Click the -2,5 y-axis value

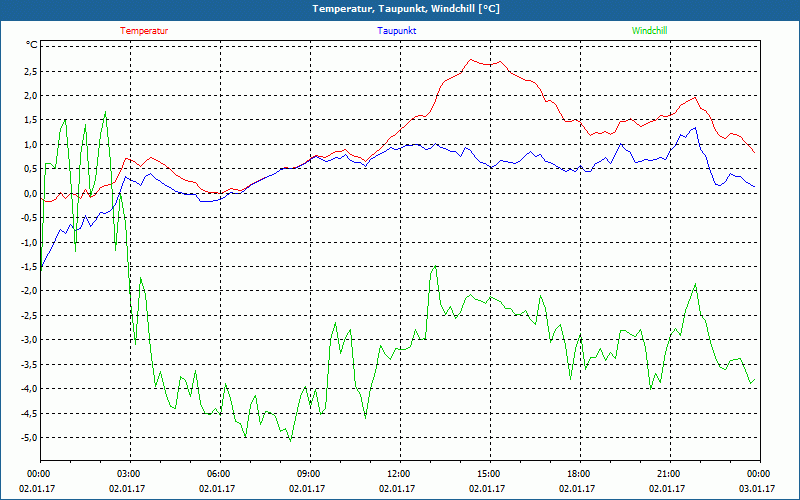point(29,315)
